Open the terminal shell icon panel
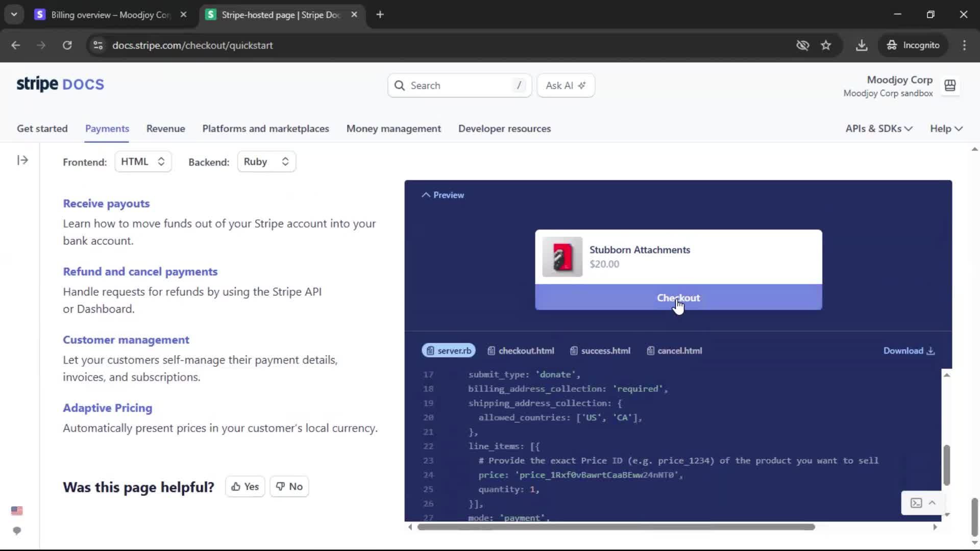The height and width of the screenshot is (551, 980). coord(916,503)
